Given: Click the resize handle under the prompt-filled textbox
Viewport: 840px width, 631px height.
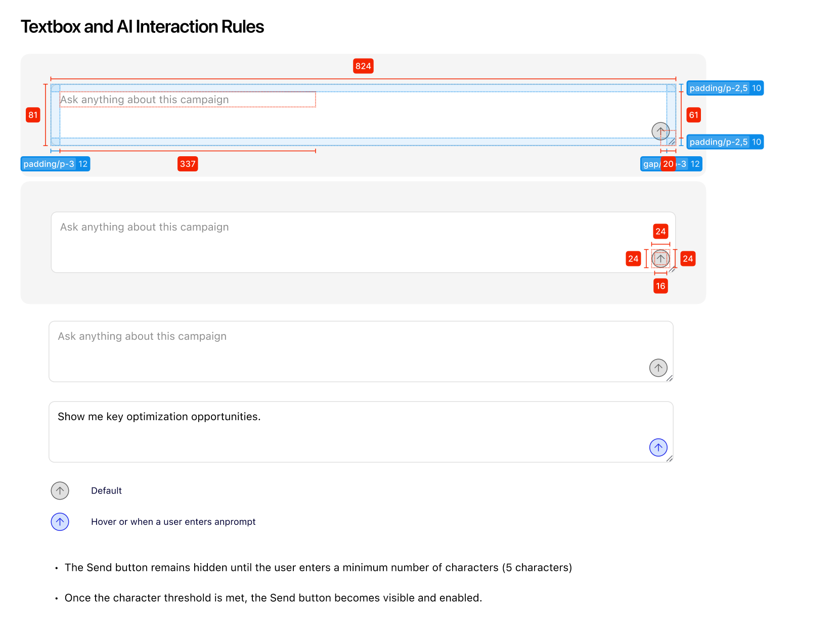Looking at the screenshot, I should click(x=670, y=459).
